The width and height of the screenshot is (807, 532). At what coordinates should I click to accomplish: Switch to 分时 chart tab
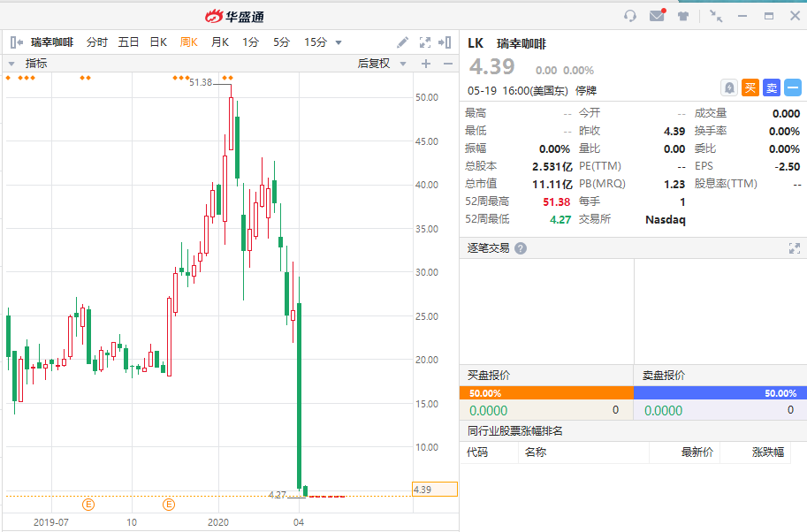[96, 42]
